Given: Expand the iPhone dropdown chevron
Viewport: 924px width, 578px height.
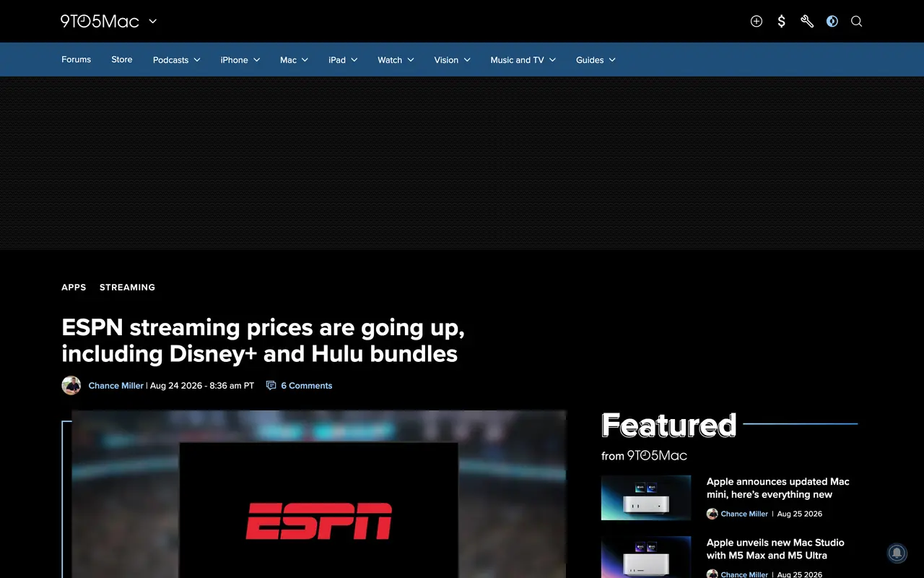Looking at the screenshot, I should point(256,60).
